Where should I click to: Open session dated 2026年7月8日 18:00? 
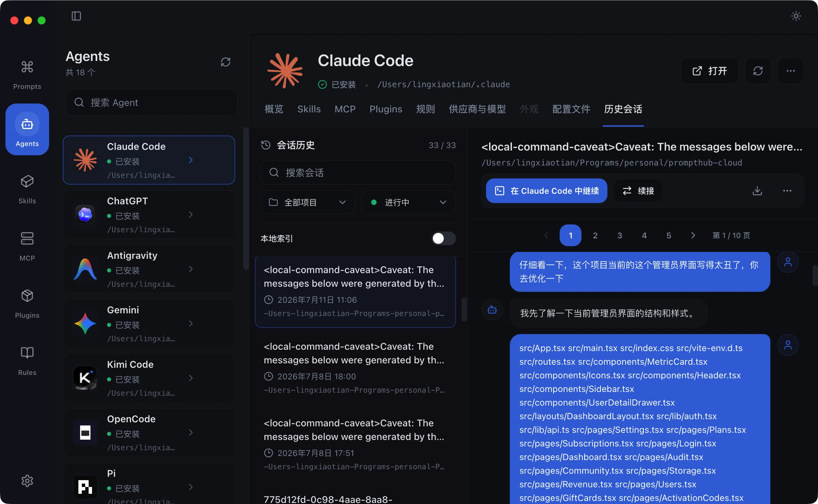click(x=355, y=369)
